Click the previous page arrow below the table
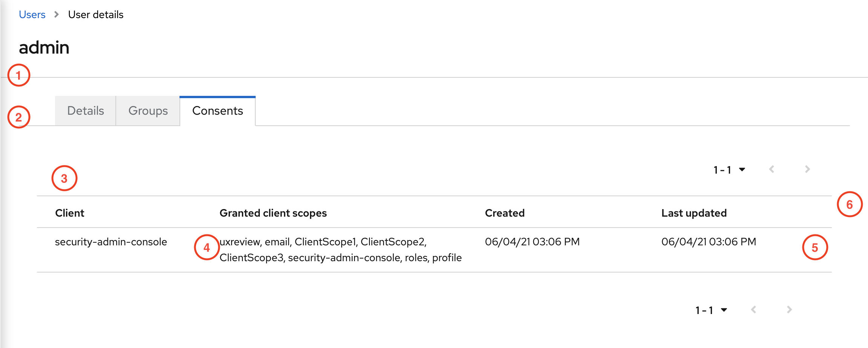 point(754,310)
